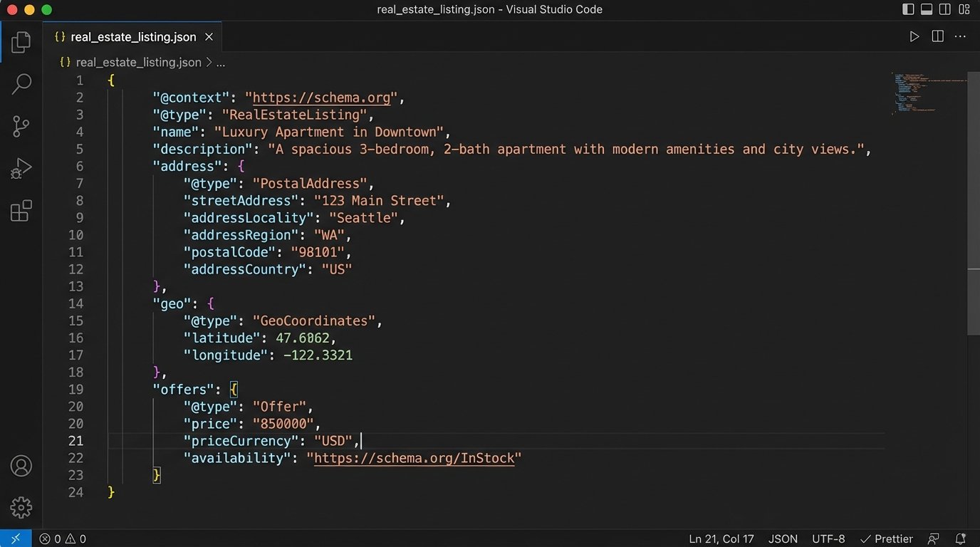Click the Run file play button
Screen dimensions: 980x547
(x=914, y=36)
